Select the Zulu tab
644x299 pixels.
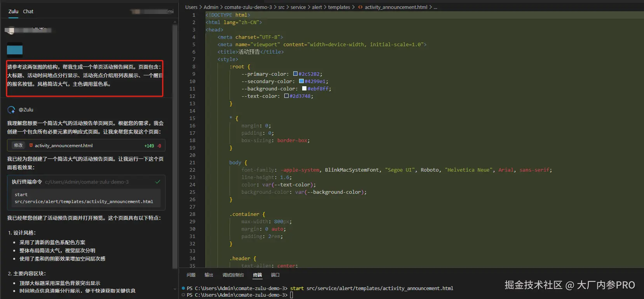click(x=13, y=12)
